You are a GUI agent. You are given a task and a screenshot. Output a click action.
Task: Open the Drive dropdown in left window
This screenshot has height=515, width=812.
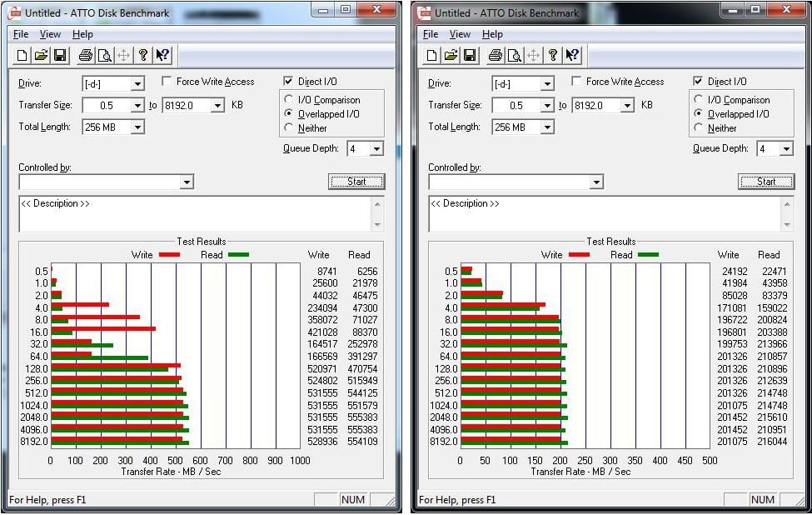pyautogui.click(x=137, y=83)
